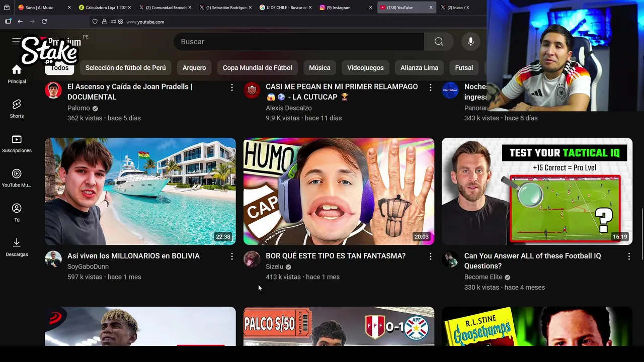
Task: Click the search magnifier button
Action: pyautogui.click(x=439, y=42)
